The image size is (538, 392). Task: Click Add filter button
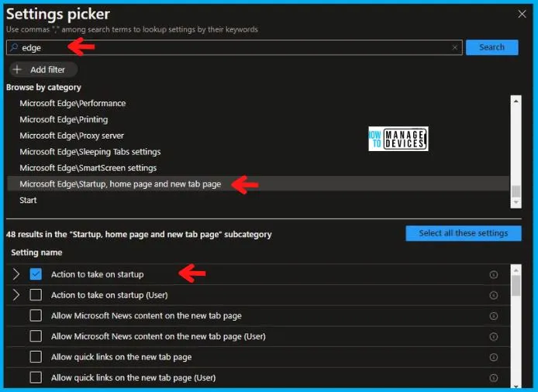[x=43, y=70]
